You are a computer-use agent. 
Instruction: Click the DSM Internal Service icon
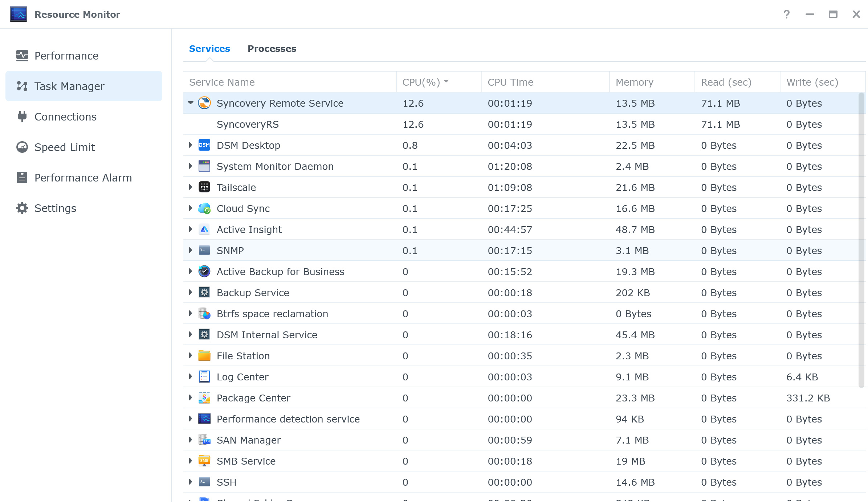point(204,335)
